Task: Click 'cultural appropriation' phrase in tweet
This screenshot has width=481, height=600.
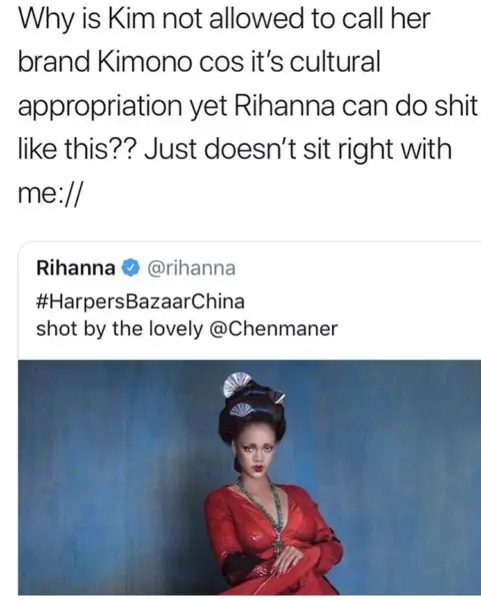Action: pos(199,83)
